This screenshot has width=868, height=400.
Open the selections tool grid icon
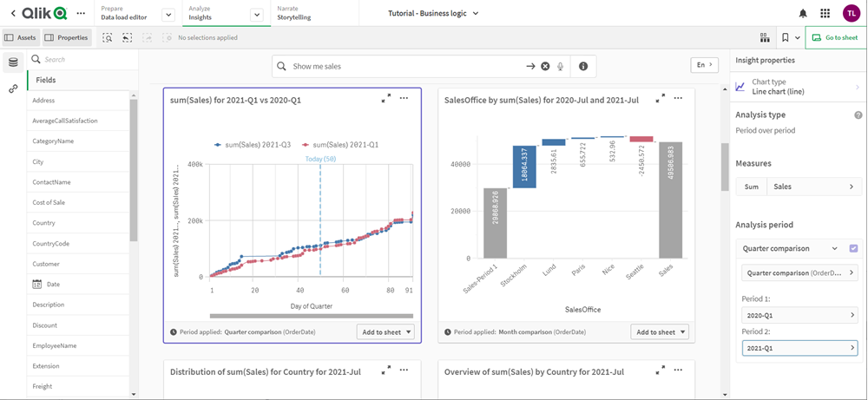[x=765, y=38]
